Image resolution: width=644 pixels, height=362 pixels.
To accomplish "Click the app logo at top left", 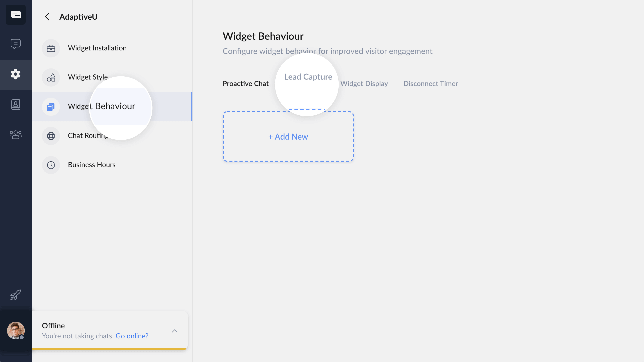I will [x=16, y=15].
